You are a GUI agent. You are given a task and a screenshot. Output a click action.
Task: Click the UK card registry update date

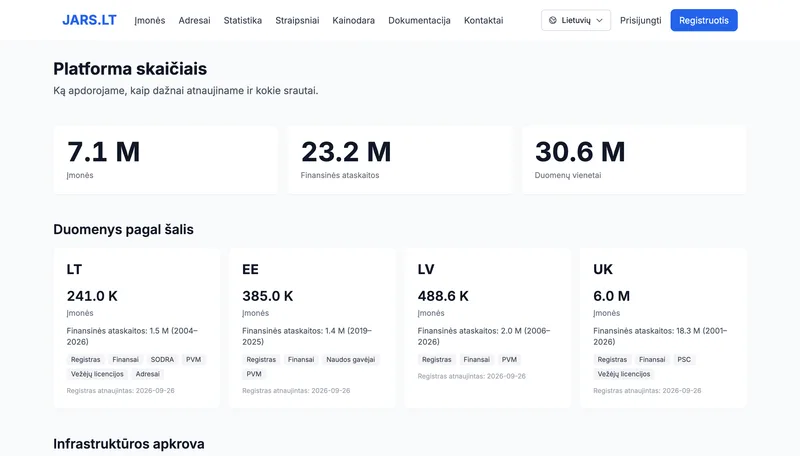pos(647,391)
